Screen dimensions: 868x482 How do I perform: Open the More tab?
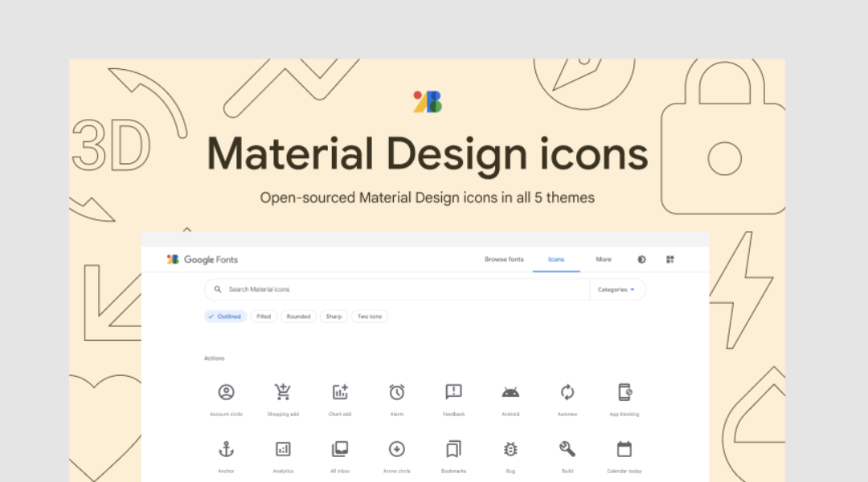[x=604, y=259]
